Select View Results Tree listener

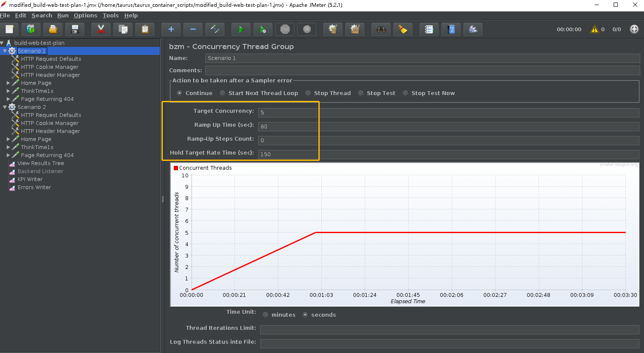(40, 163)
